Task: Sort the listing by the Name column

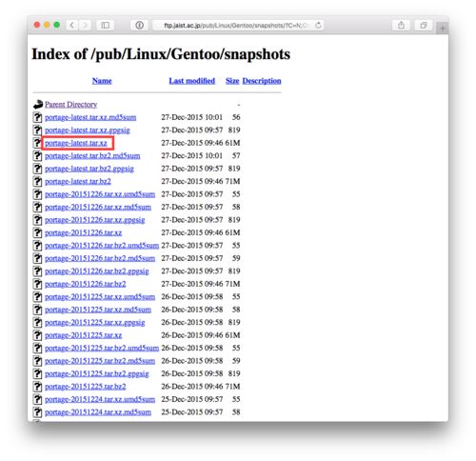Action: (x=102, y=81)
